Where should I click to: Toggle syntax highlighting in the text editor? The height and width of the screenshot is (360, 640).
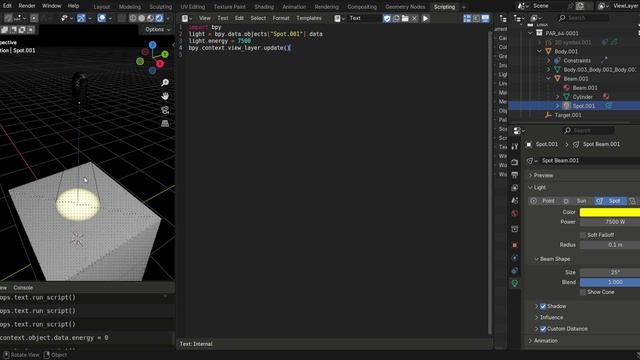tap(485, 18)
